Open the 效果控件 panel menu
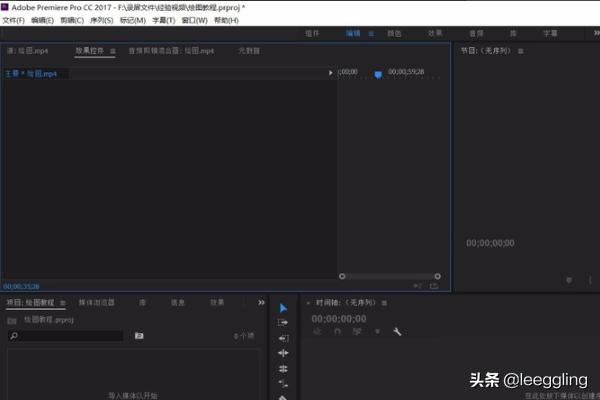The image size is (600, 400). (112, 51)
